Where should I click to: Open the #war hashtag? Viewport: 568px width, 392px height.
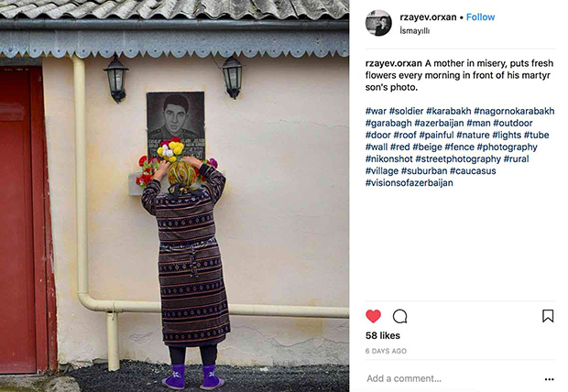(x=376, y=111)
